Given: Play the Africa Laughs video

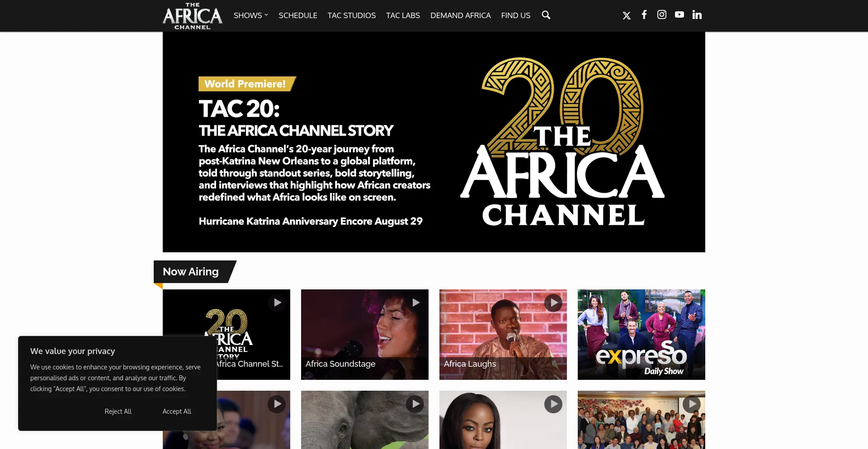Looking at the screenshot, I should tap(553, 302).
